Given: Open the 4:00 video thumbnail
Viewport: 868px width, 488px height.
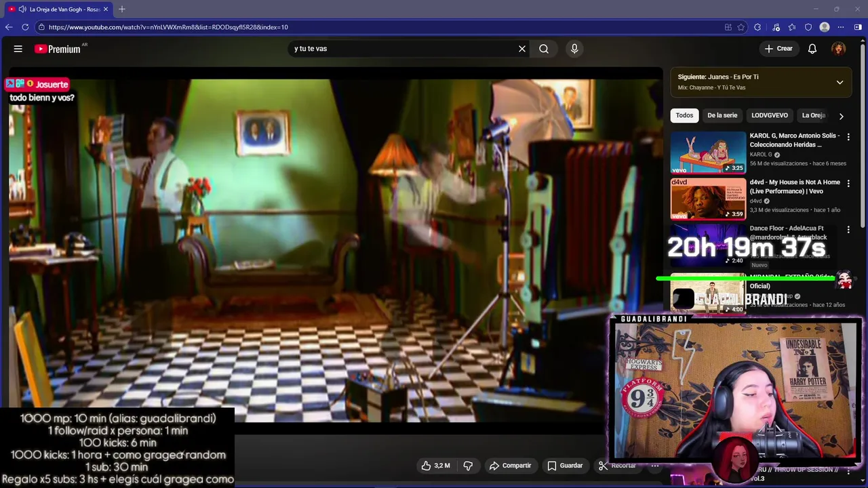Looking at the screenshot, I should [x=708, y=293].
